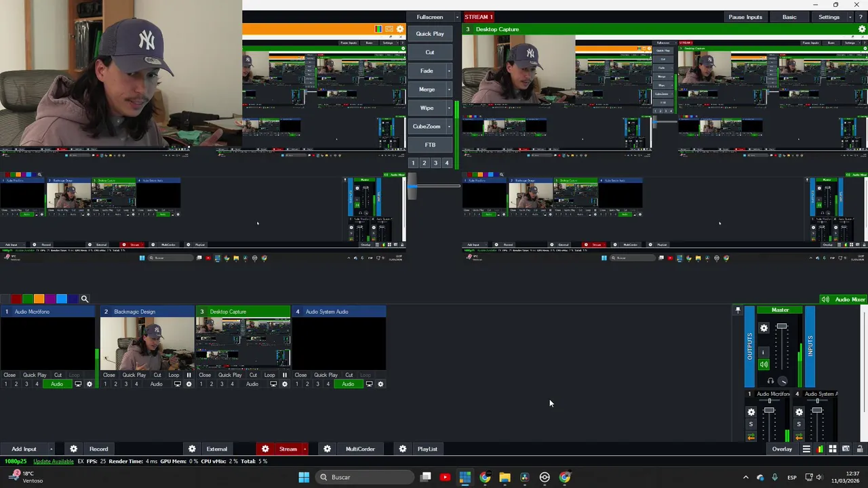Expand Add Input dropdown arrow
This screenshot has width=868, height=488.
point(51,449)
